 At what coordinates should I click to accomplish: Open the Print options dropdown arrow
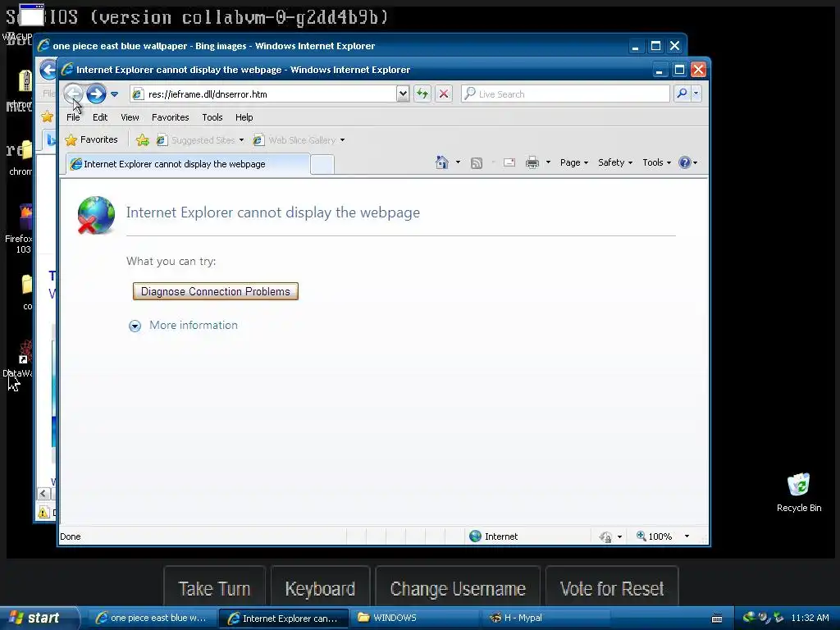pos(548,162)
